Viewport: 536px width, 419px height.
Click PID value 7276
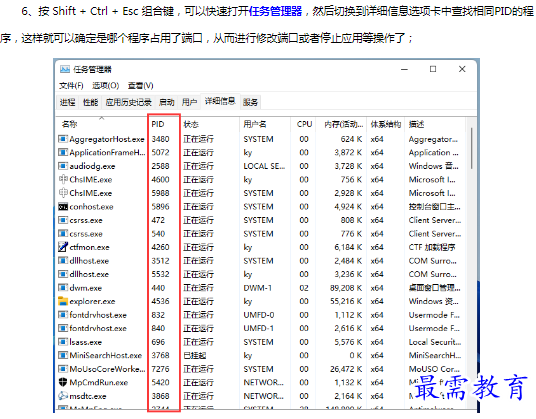click(160, 369)
